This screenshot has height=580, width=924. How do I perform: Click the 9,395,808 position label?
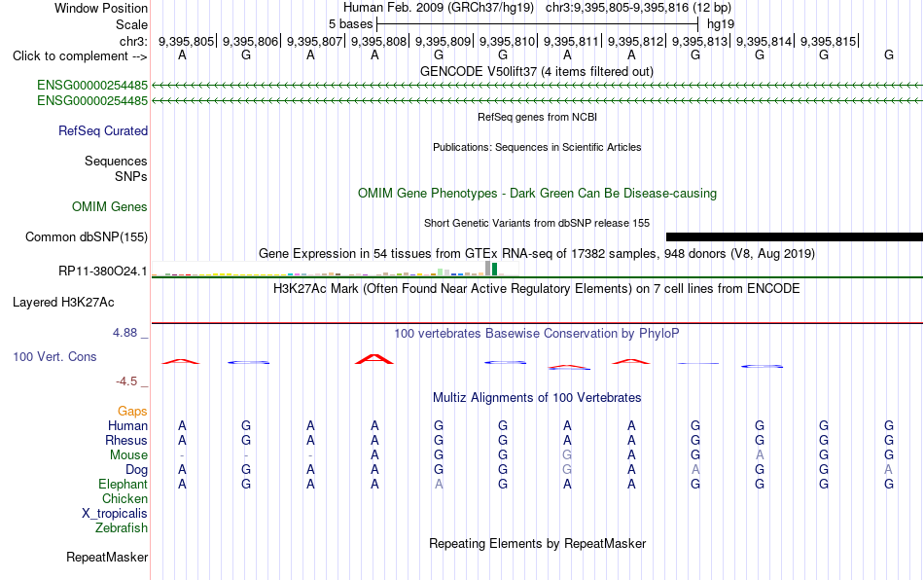[x=379, y=41]
